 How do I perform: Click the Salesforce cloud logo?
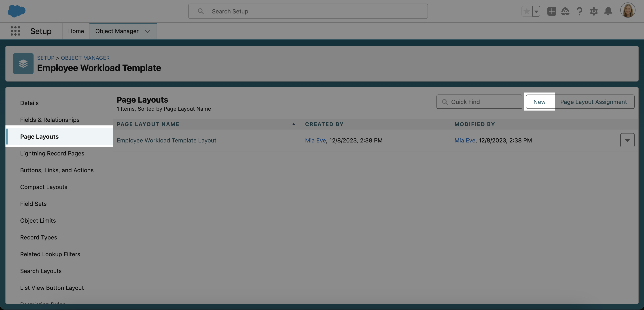coord(16,11)
